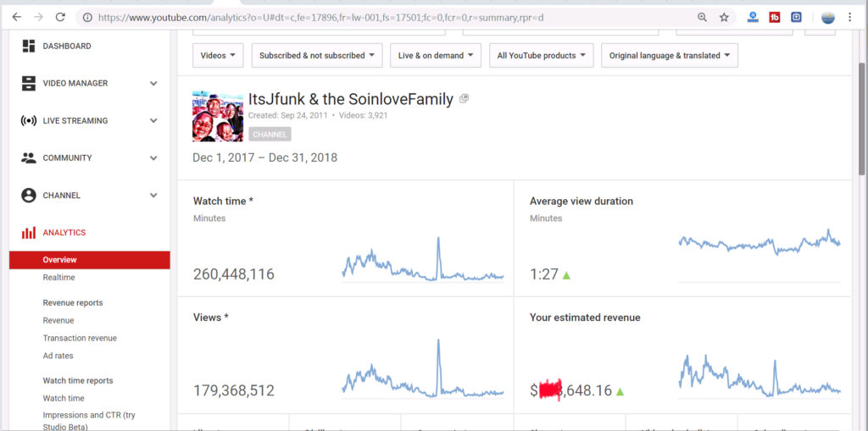Open the external link icon beside channel name
The height and width of the screenshot is (431, 868).
[464, 99]
